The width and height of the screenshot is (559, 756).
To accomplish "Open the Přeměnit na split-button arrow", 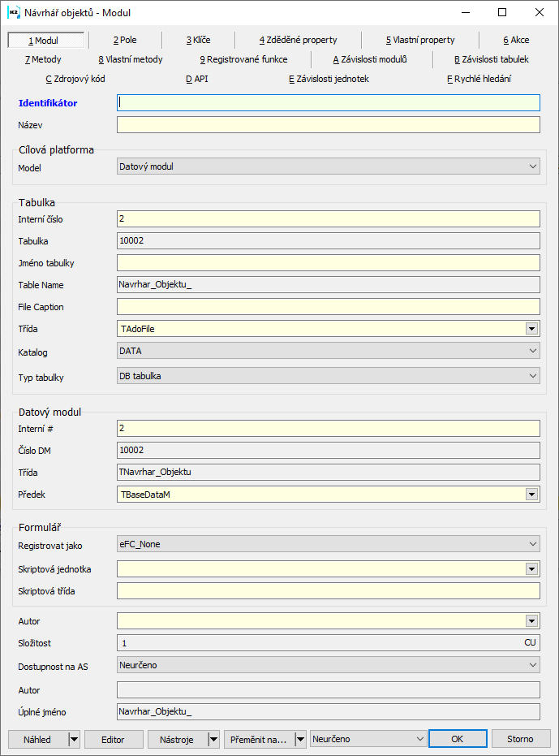I will coord(299,739).
